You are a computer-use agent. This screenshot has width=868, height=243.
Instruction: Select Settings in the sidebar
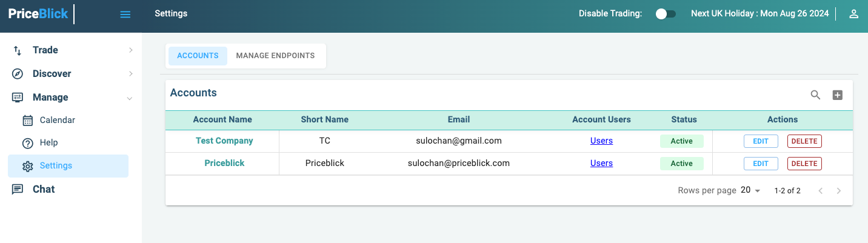coord(56,165)
